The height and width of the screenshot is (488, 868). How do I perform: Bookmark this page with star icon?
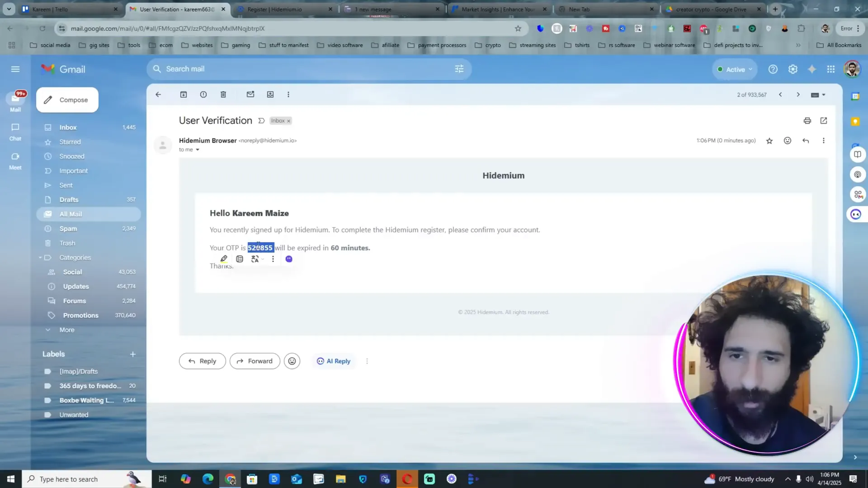click(x=518, y=28)
